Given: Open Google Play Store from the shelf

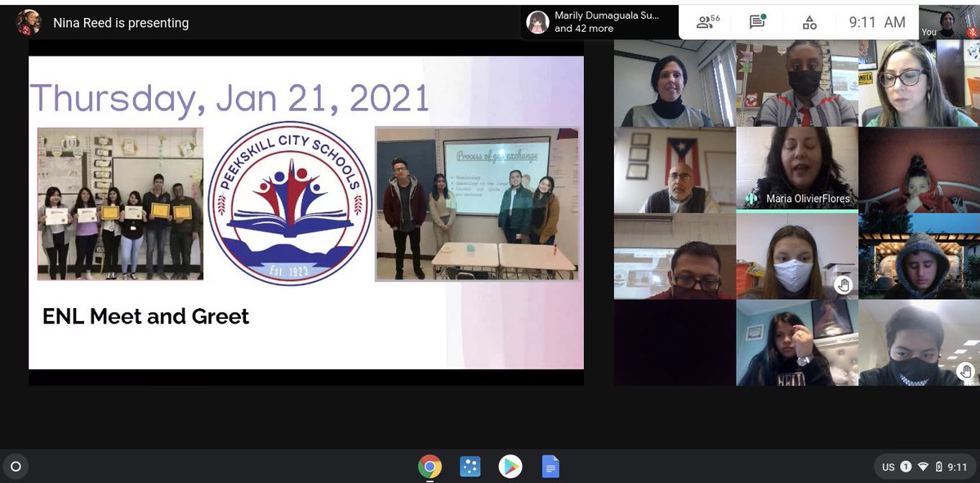Looking at the screenshot, I should click(510, 467).
